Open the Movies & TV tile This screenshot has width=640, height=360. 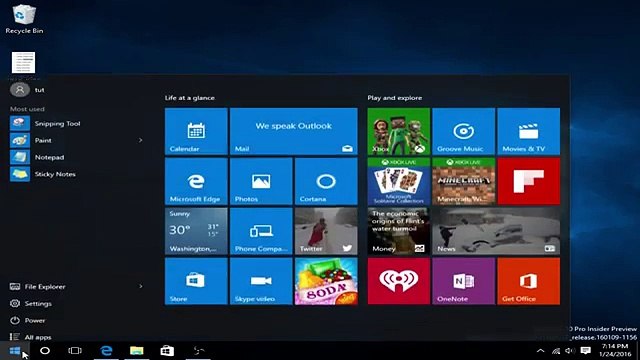pyautogui.click(x=529, y=131)
